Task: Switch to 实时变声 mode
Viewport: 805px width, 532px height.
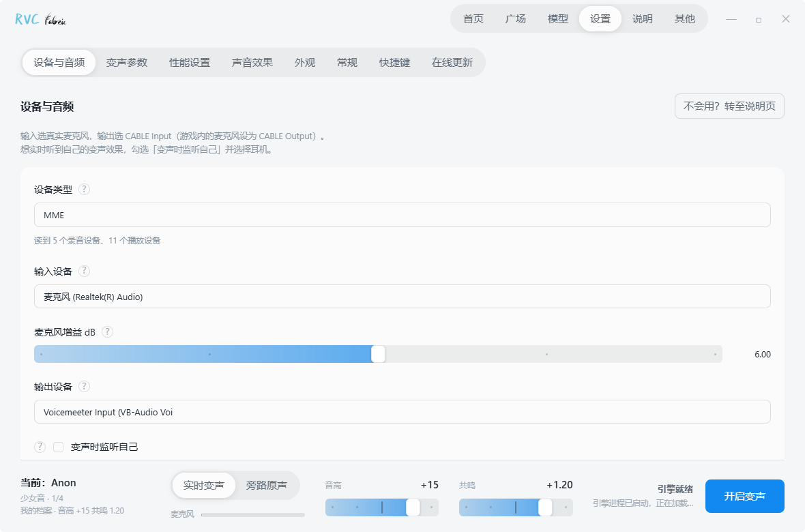Action: pos(204,485)
